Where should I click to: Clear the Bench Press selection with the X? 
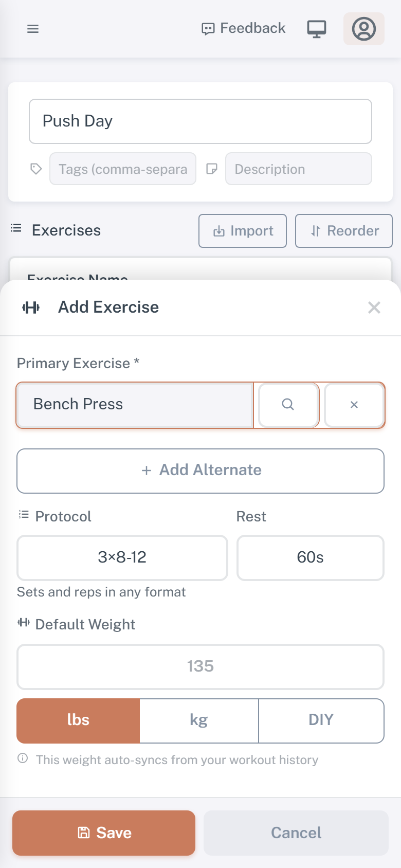pos(354,405)
